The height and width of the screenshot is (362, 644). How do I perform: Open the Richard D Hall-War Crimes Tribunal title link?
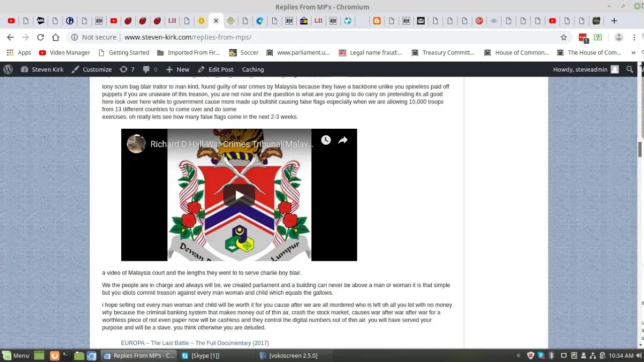[231, 144]
